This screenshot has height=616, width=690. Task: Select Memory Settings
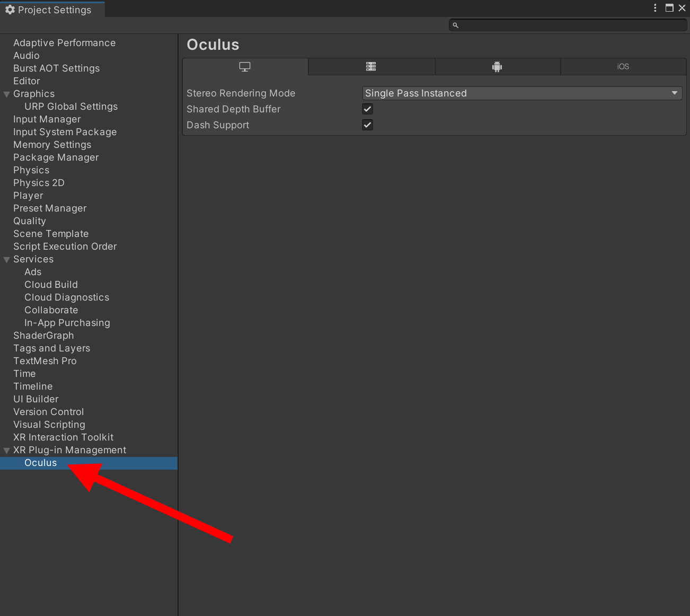(x=52, y=145)
